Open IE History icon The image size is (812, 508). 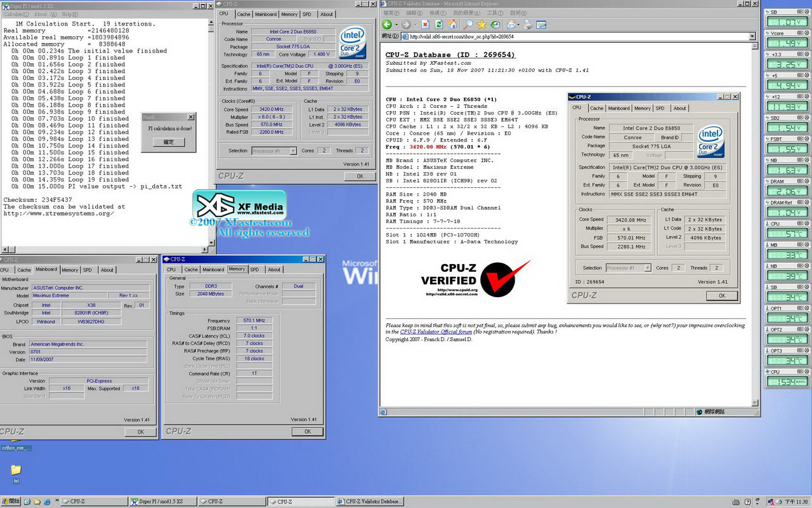(x=495, y=25)
